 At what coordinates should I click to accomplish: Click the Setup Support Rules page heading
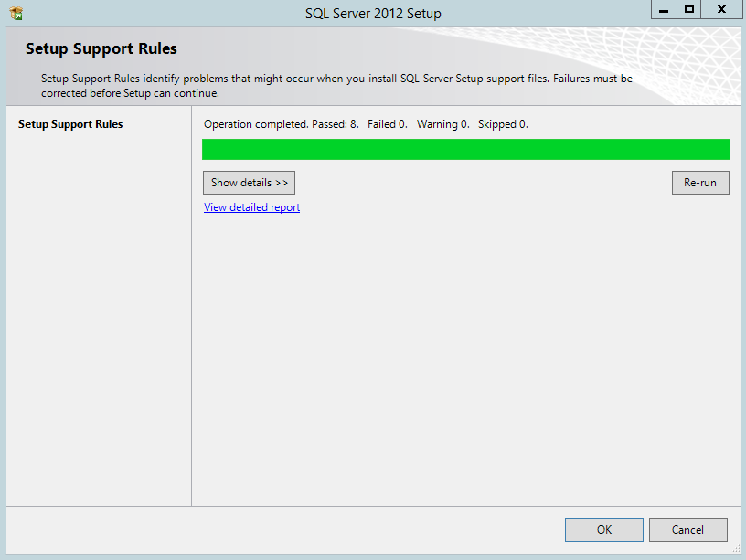click(101, 48)
